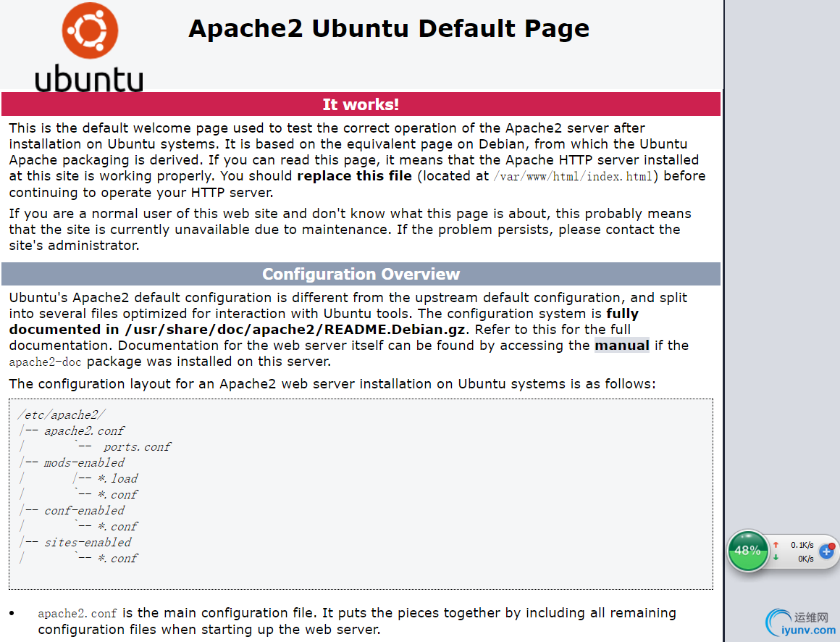Click "ports.conf" in the layout tree

coord(137,447)
